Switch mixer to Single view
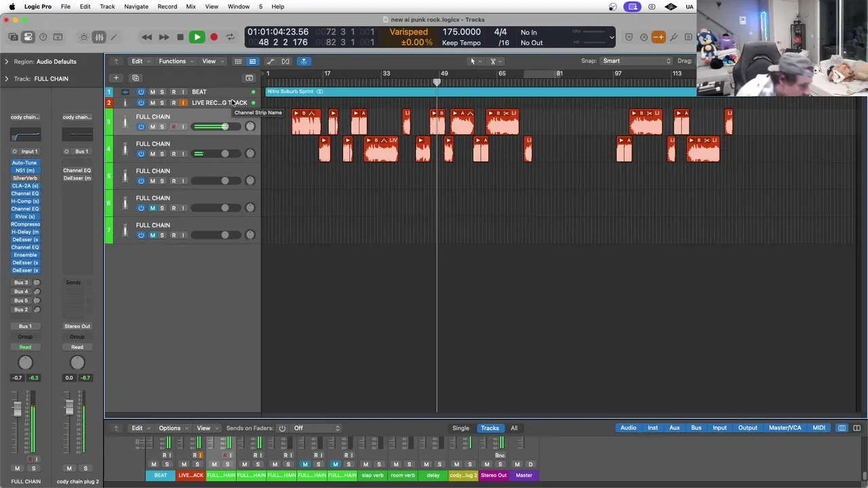Image resolution: width=868 pixels, height=488 pixels. pyautogui.click(x=460, y=428)
